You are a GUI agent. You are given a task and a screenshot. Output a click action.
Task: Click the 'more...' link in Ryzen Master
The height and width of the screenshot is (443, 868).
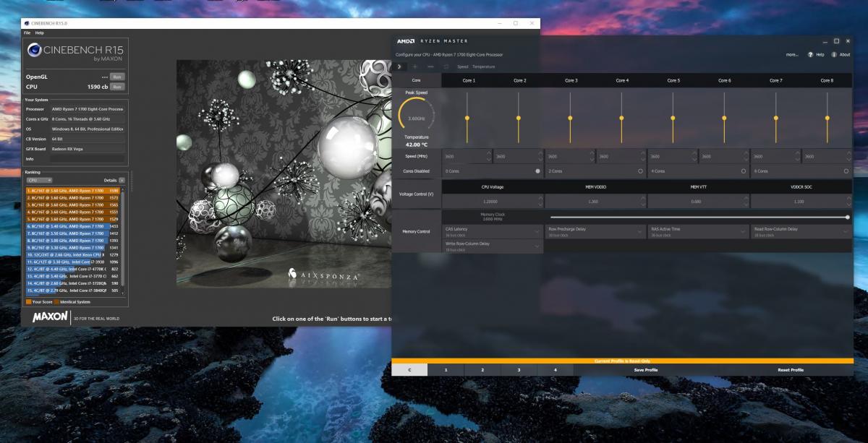tap(792, 55)
